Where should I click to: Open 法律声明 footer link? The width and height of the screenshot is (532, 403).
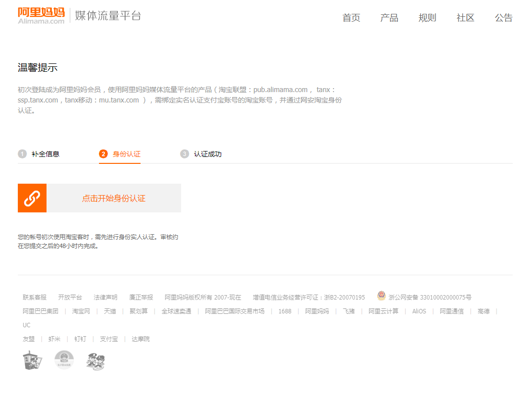105,298
